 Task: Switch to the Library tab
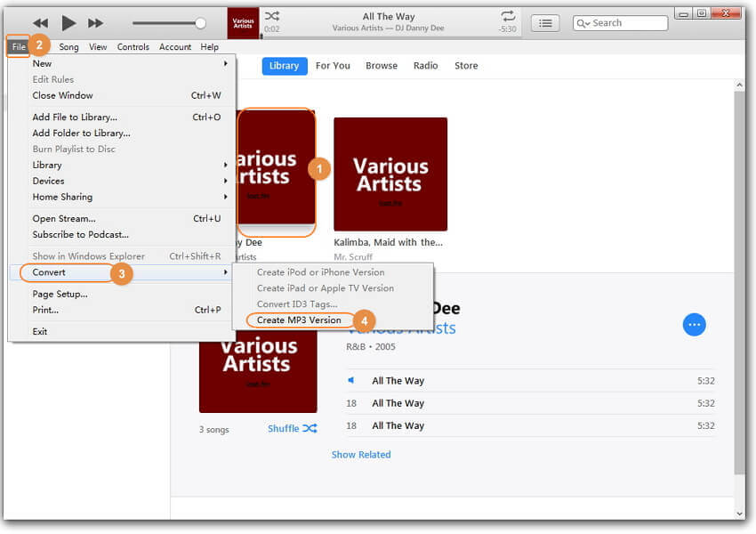pyautogui.click(x=284, y=66)
